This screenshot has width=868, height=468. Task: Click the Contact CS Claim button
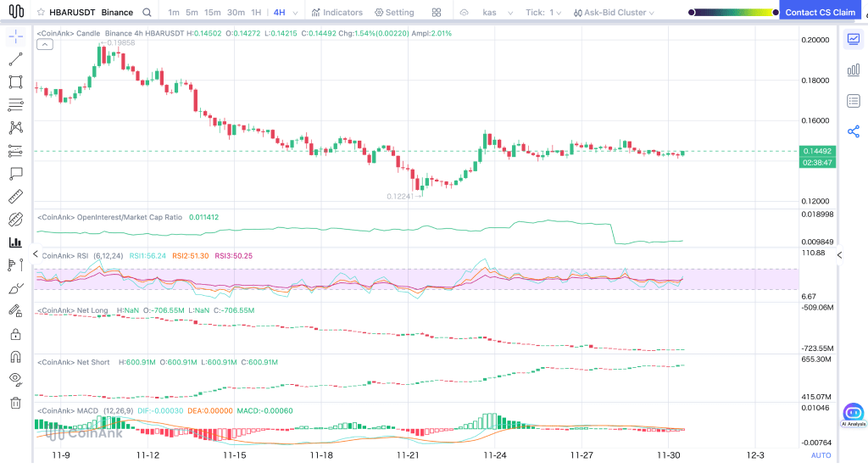(x=820, y=12)
